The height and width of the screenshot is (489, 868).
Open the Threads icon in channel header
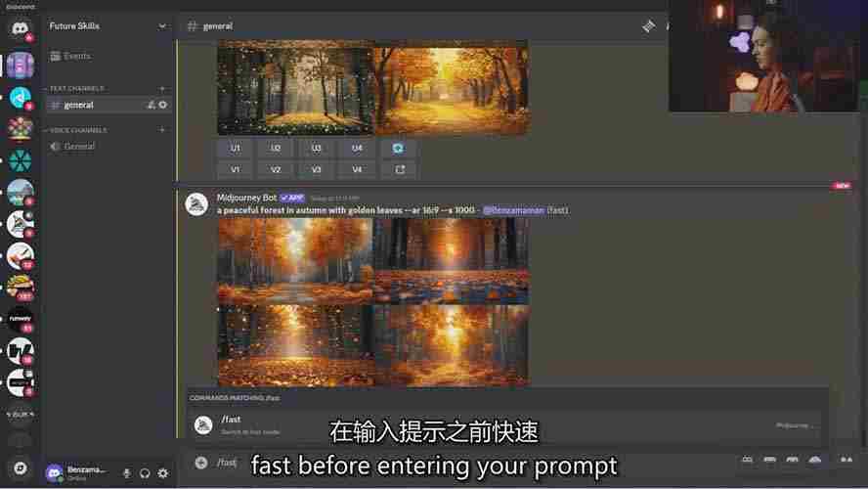(648, 26)
